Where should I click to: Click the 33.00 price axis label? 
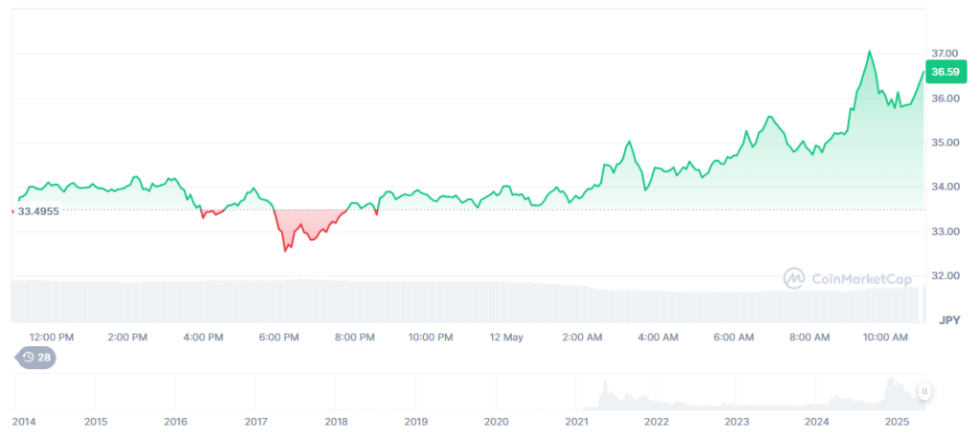945,231
